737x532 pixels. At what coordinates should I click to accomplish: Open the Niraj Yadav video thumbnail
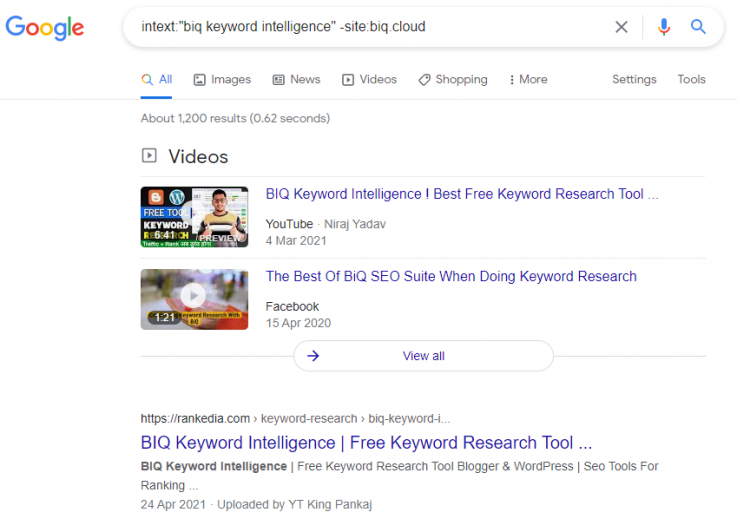pos(194,217)
